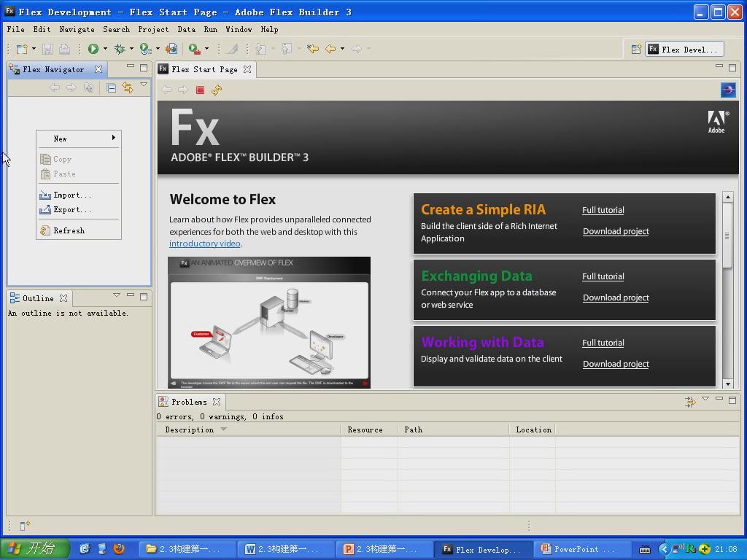747x560 pixels.
Task: Sort Problems by Description column header
Action: tap(248, 429)
